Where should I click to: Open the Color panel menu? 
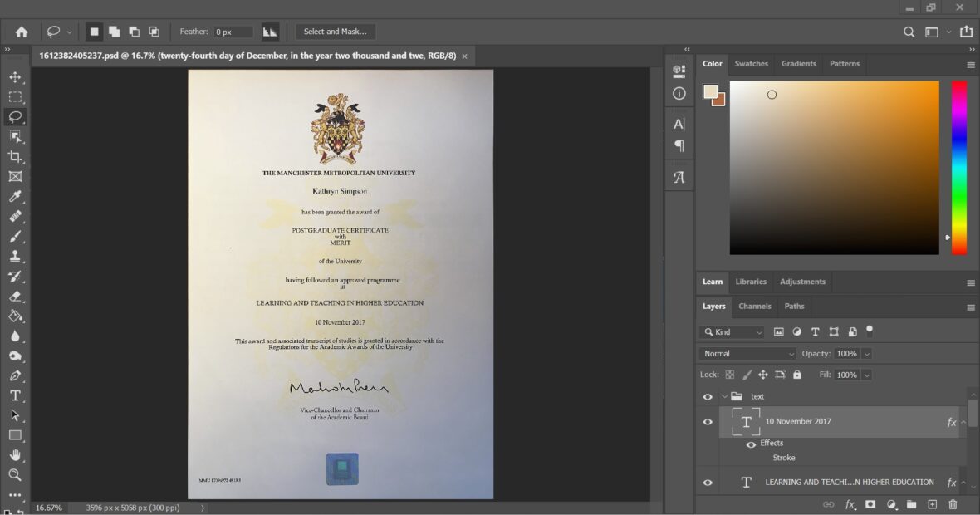coord(971,65)
